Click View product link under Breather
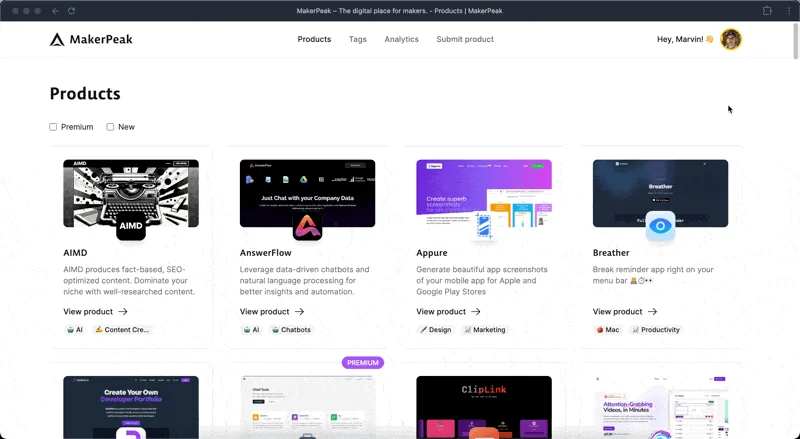Viewport: 800px width, 439px height. pyautogui.click(x=625, y=312)
